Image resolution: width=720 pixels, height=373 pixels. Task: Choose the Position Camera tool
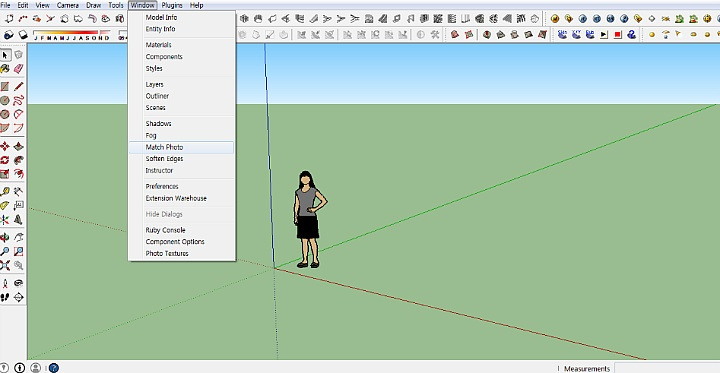[x=5, y=283]
